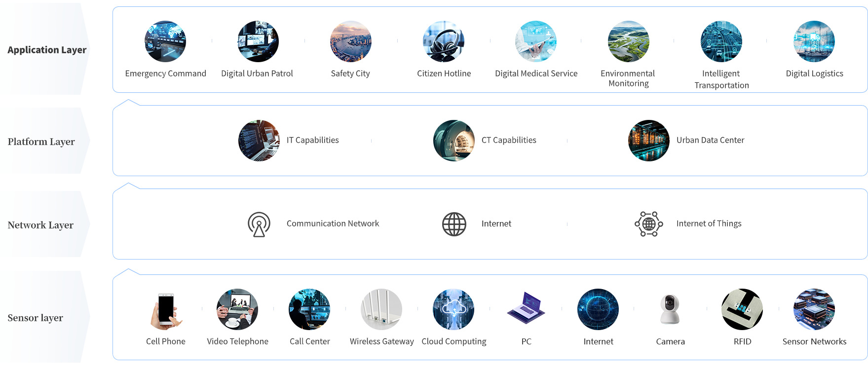Select the Citizen Hotline headset icon
The width and height of the screenshot is (868, 375).
click(x=444, y=41)
